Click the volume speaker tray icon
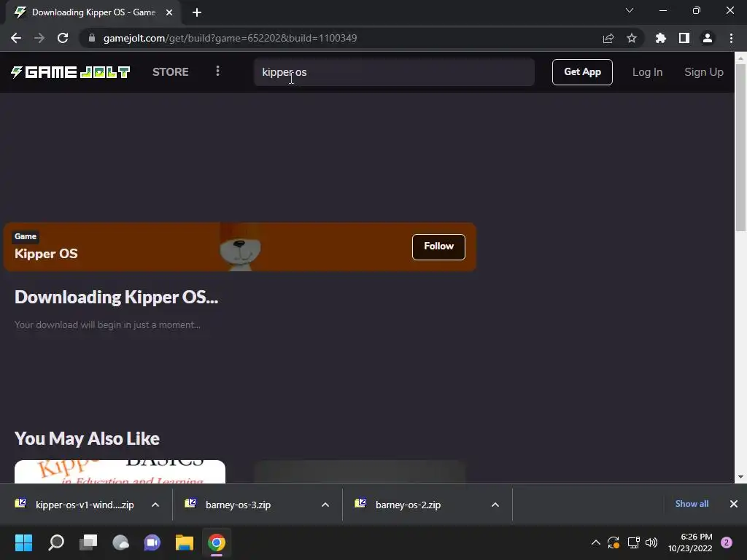This screenshot has height=560, width=747. coord(651,542)
